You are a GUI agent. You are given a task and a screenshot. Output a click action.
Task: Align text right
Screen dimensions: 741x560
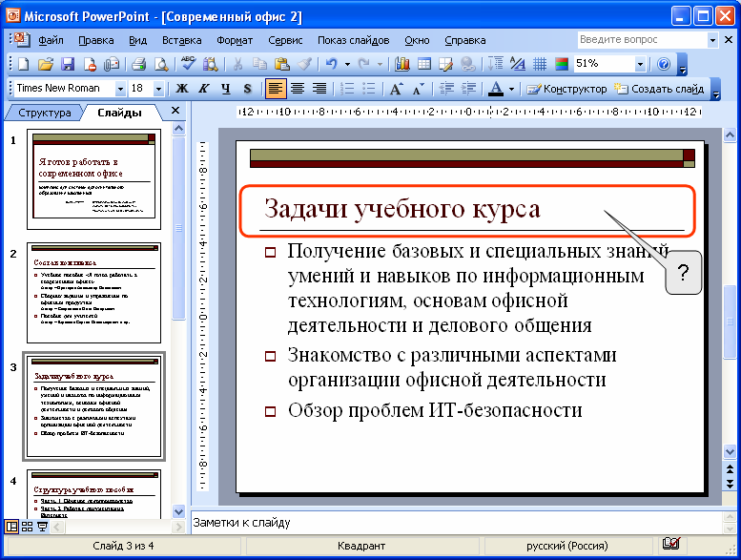pyautogui.click(x=319, y=89)
